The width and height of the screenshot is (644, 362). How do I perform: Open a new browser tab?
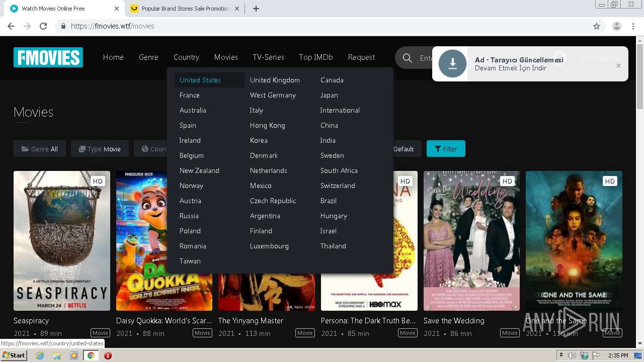click(256, 9)
